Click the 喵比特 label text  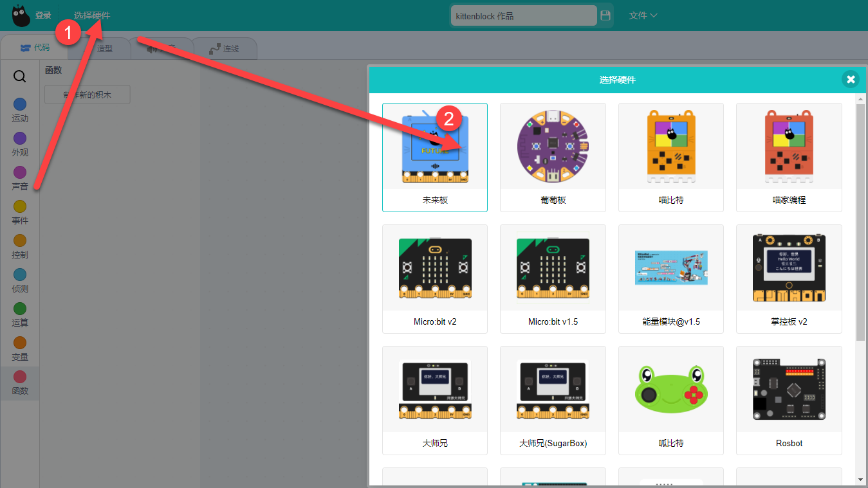670,200
